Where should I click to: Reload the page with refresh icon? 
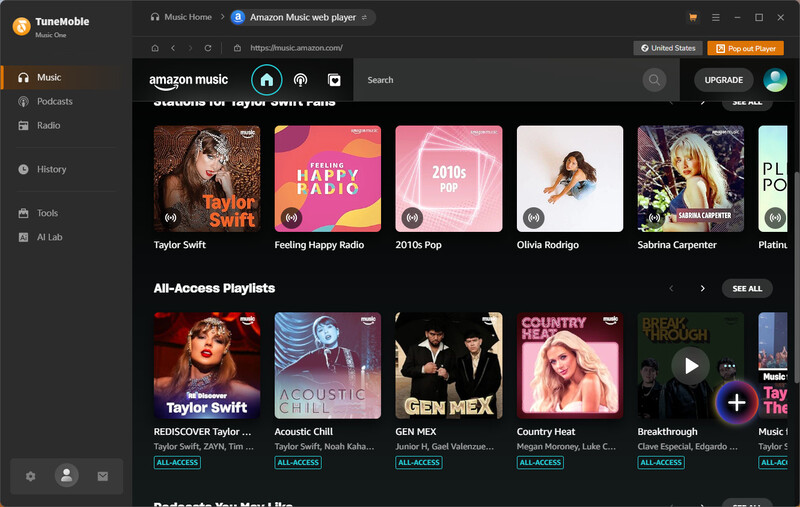(208, 48)
